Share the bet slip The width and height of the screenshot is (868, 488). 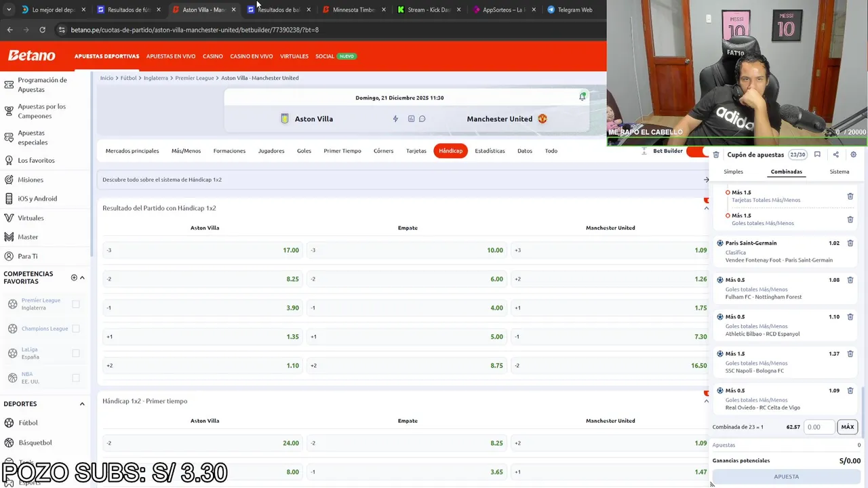pyautogui.click(x=835, y=155)
